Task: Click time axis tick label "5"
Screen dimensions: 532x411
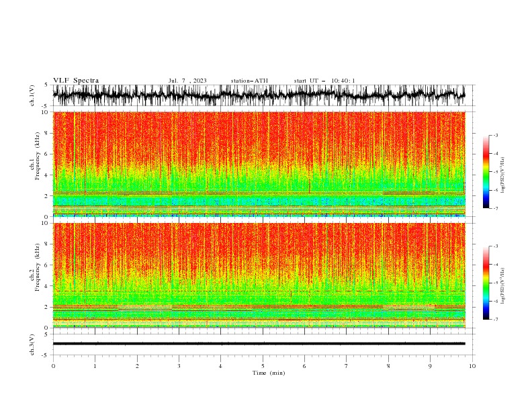Action: [x=263, y=366]
